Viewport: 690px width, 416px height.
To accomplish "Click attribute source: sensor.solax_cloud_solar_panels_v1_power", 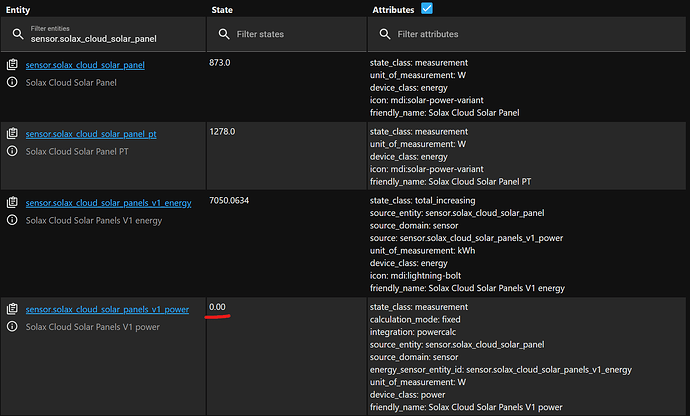I will pyautogui.click(x=466, y=238).
